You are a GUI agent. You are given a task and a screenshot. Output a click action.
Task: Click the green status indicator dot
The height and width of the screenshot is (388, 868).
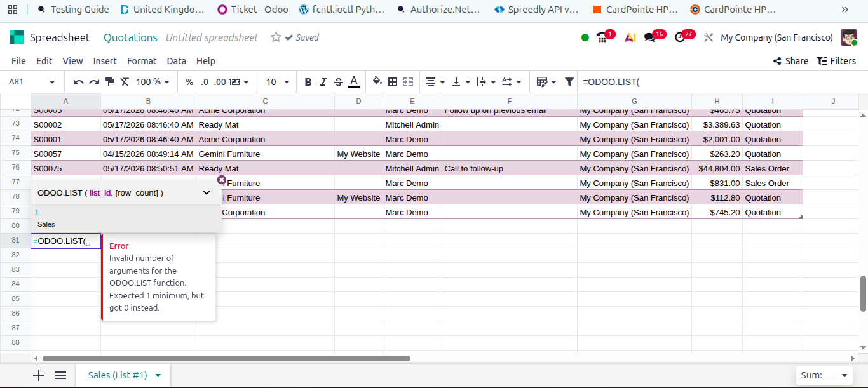click(585, 37)
